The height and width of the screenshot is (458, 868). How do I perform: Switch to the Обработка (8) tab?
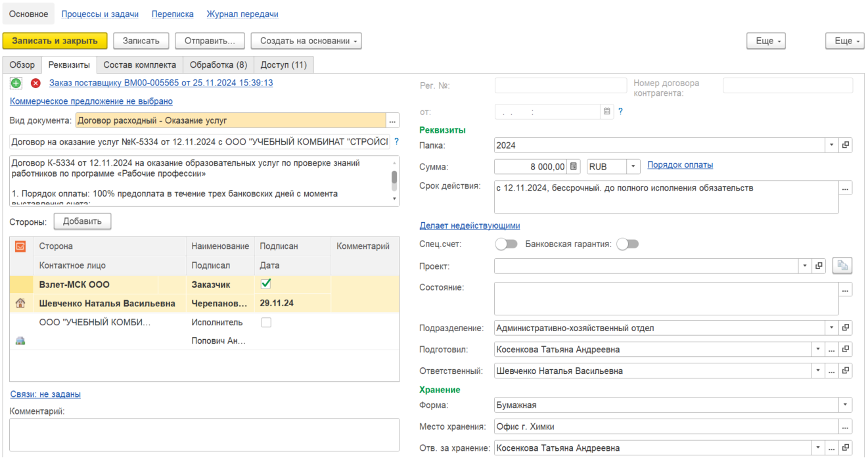[x=218, y=65]
